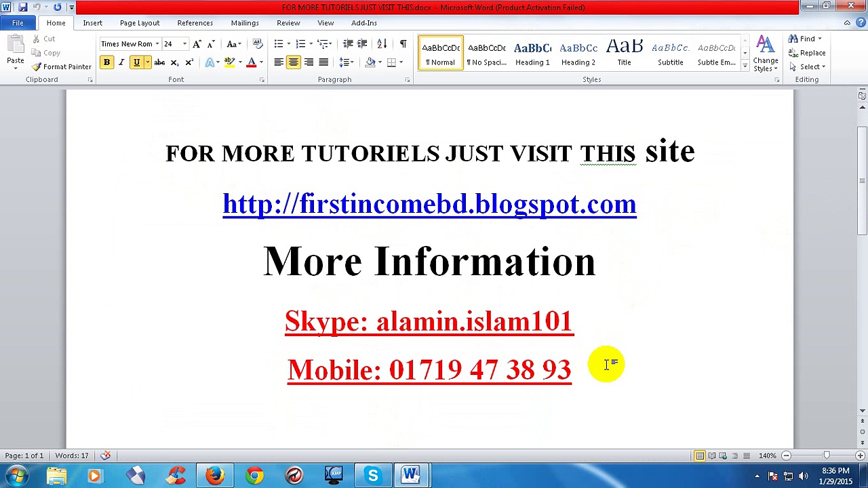This screenshot has height=488, width=868.
Task: Click the proofing errors status bar icon
Action: point(105,455)
